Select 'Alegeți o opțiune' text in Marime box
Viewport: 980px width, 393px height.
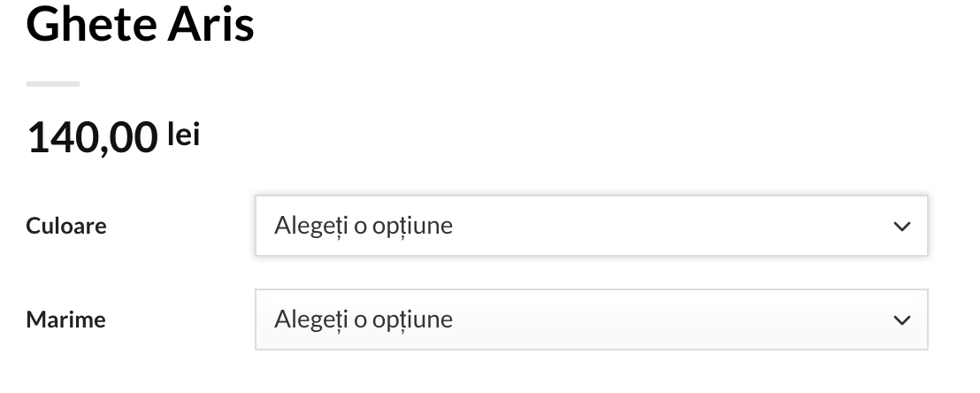click(364, 320)
